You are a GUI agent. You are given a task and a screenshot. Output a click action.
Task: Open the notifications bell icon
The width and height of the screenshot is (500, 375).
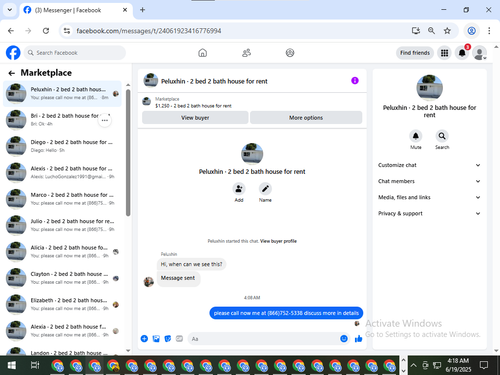click(x=462, y=53)
